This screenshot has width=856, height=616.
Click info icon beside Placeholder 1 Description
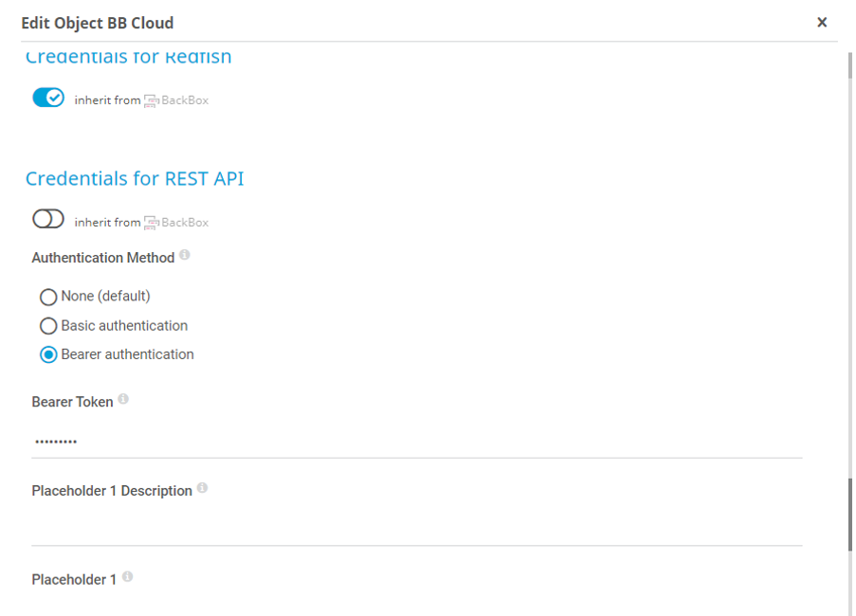pos(202,489)
